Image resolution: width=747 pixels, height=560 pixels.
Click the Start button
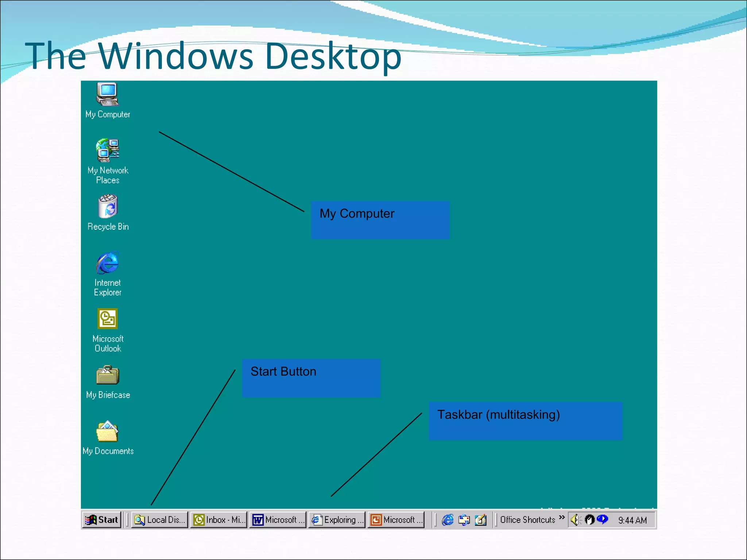click(x=102, y=520)
